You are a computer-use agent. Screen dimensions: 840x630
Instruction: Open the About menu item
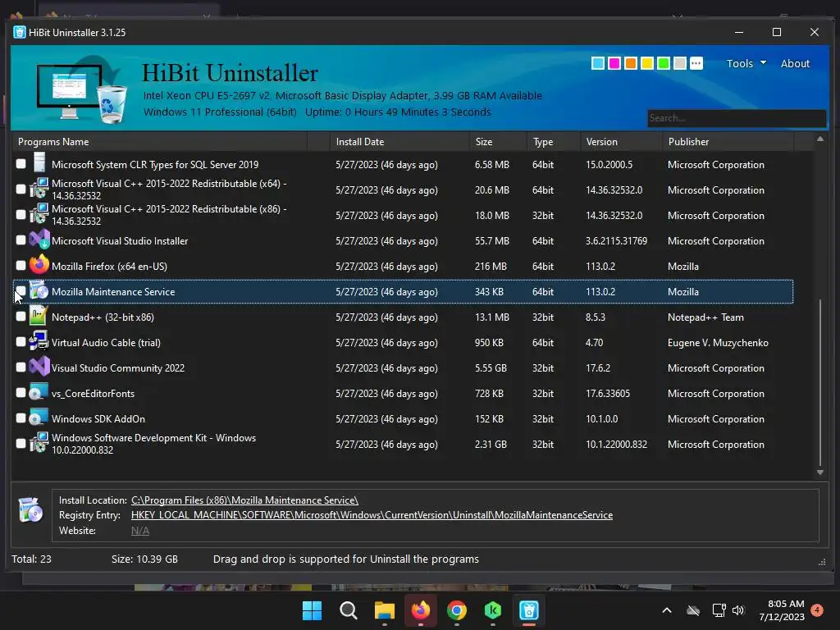tap(795, 63)
